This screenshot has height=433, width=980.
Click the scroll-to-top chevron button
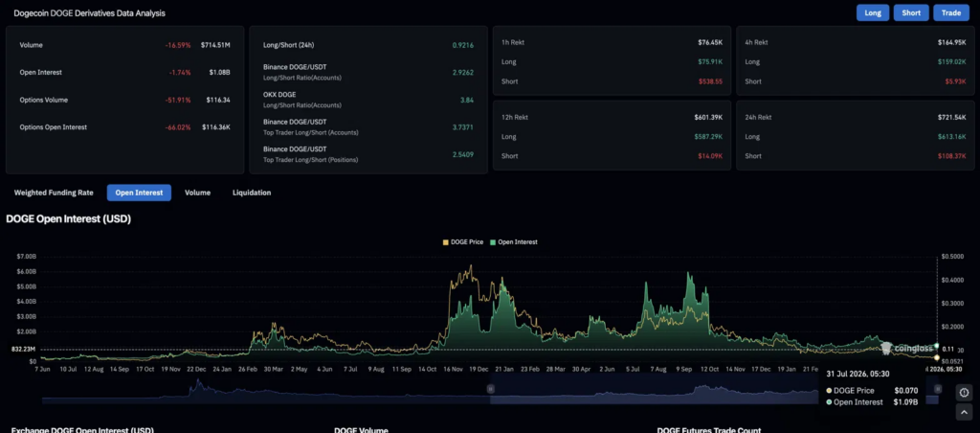[964, 412]
